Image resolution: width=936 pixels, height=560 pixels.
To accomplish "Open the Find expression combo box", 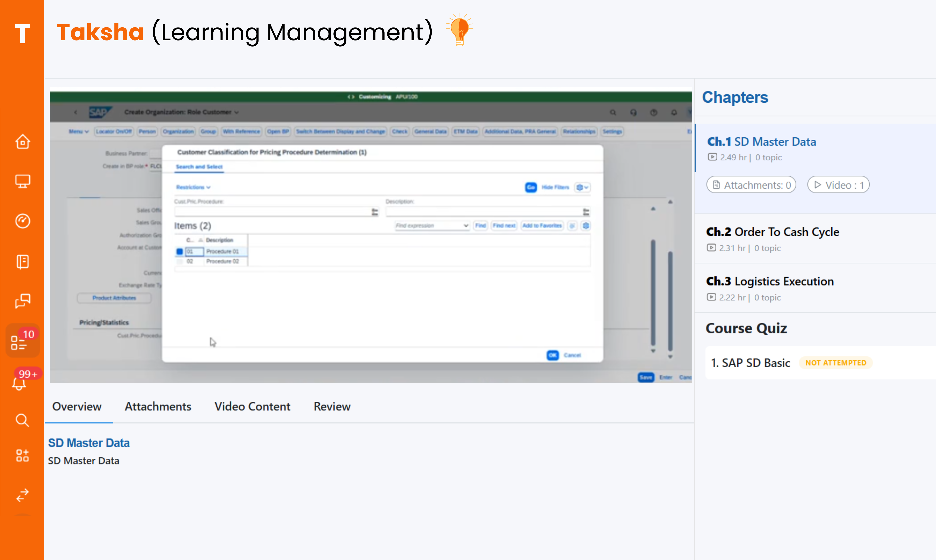I will [x=432, y=226].
